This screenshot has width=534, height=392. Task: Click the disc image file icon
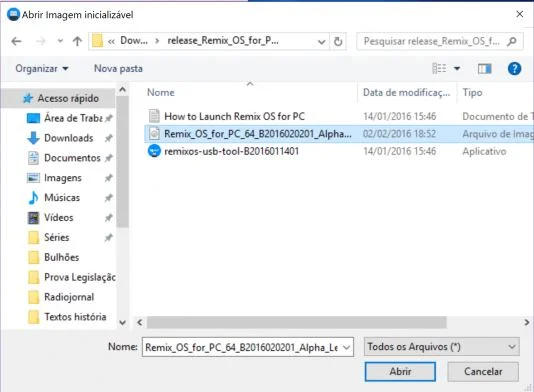[x=154, y=134]
